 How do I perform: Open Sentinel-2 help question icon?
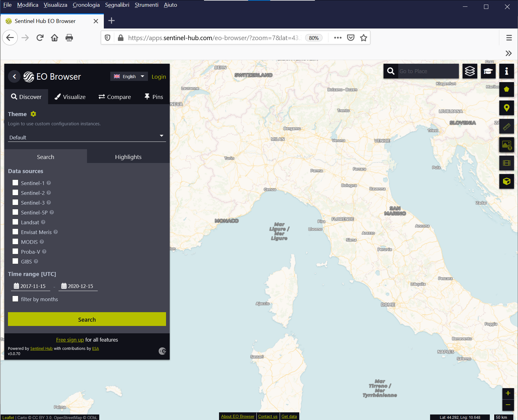[x=49, y=193]
